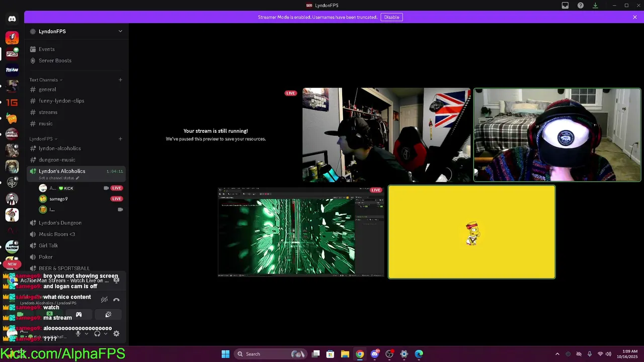Collapse the LyndonFPS category
Image resolution: width=644 pixels, height=362 pixels.
[43, 139]
